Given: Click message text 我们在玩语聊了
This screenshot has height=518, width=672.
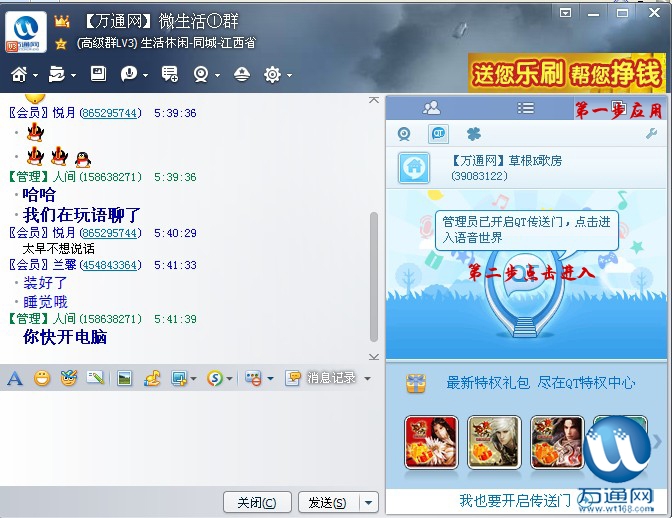Looking at the screenshot, I should pyautogui.click(x=82, y=215).
